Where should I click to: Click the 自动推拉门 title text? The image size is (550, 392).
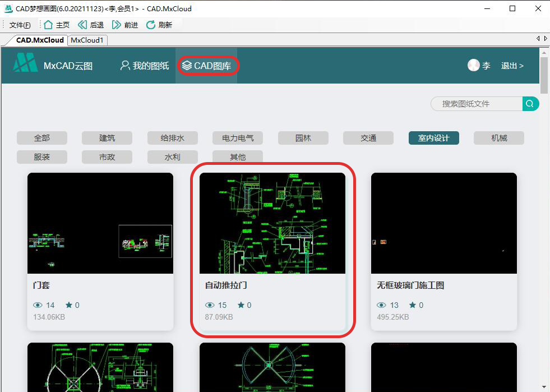coord(226,285)
